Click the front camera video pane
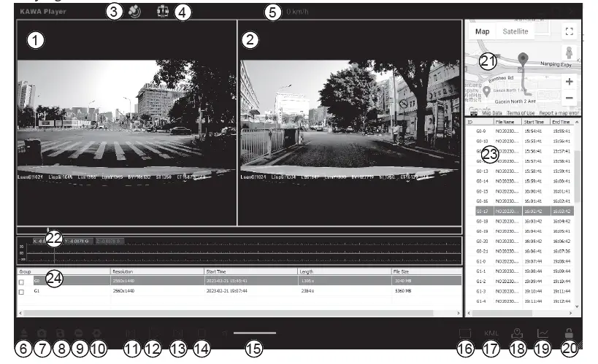The height and width of the screenshot is (364, 598). [126, 123]
